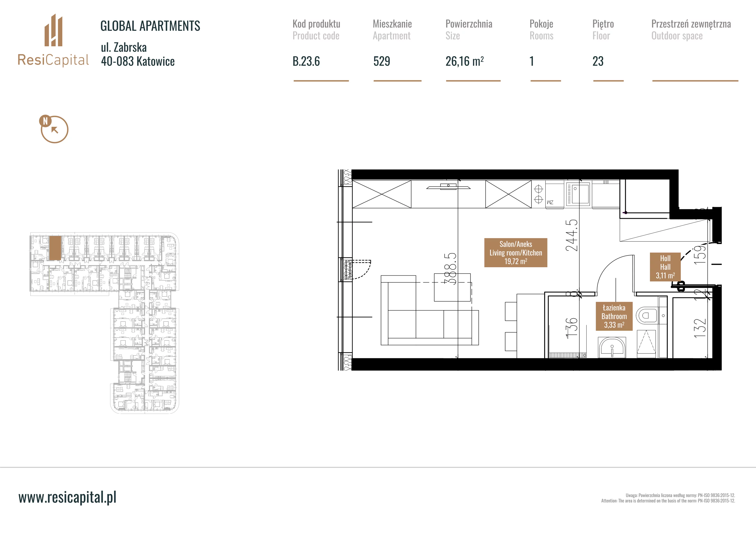Click the 'Pokoje' heading
This screenshot has height=534, width=756.
(x=541, y=24)
